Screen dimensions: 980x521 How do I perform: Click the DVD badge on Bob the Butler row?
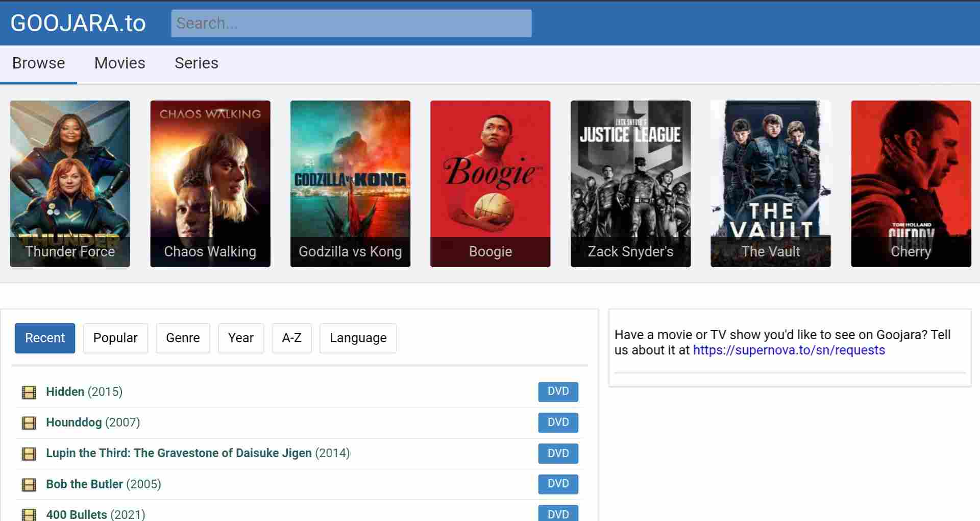click(x=558, y=484)
